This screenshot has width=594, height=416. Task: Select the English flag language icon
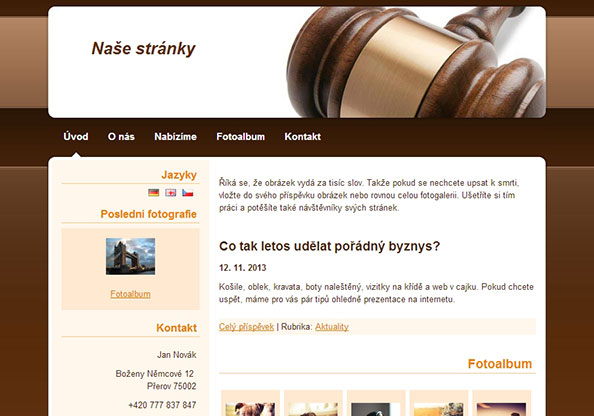tap(170, 193)
